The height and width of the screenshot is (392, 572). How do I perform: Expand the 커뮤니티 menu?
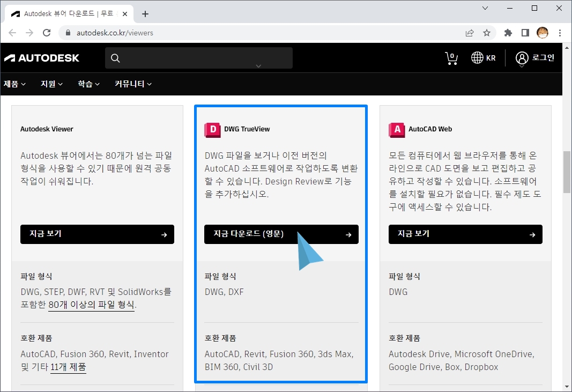point(133,84)
